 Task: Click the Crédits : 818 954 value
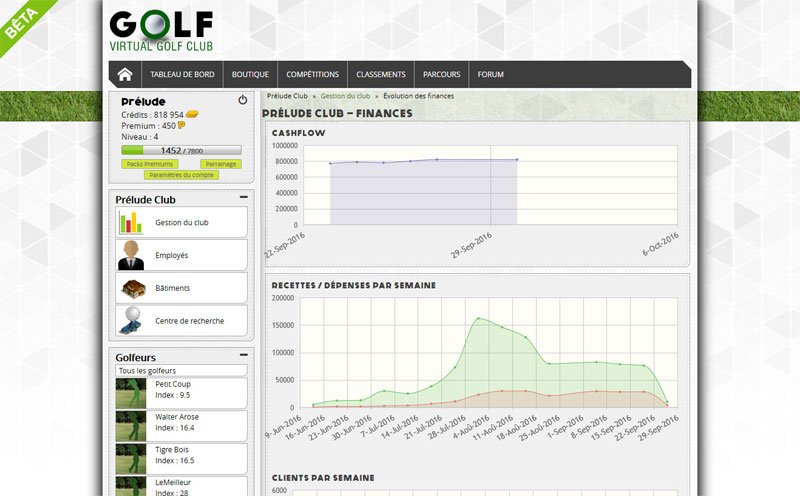(x=152, y=115)
